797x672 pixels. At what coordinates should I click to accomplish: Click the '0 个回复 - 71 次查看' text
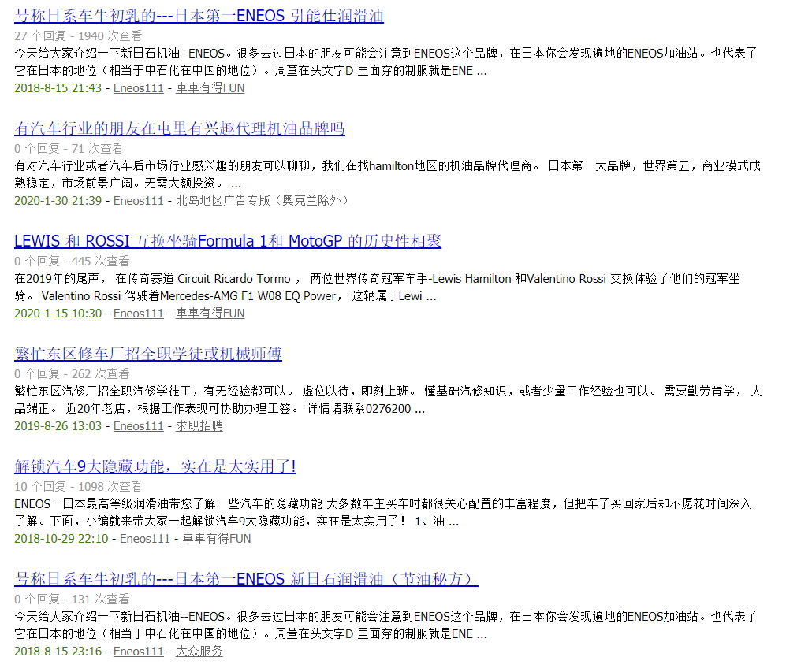pos(69,149)
